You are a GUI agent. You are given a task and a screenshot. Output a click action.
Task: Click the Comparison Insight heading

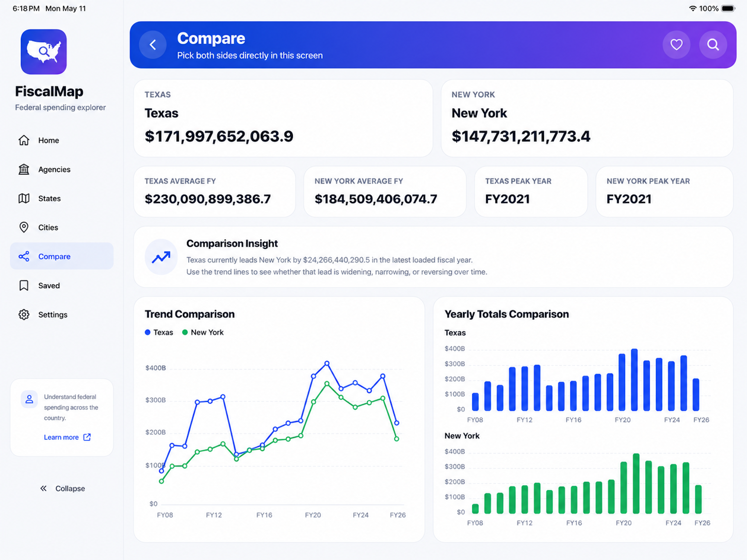[x=232, y=244]
